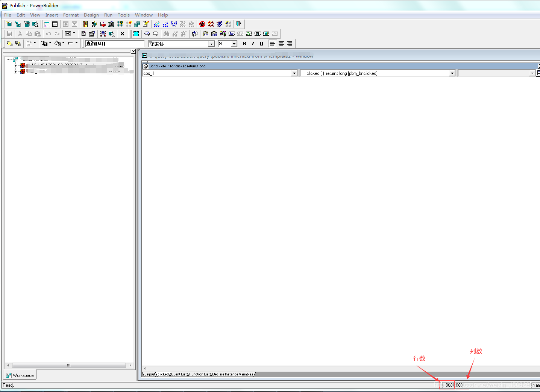Click the Run/Preview object magnifier icon
540x392 pixels.
tap(35, 24)
